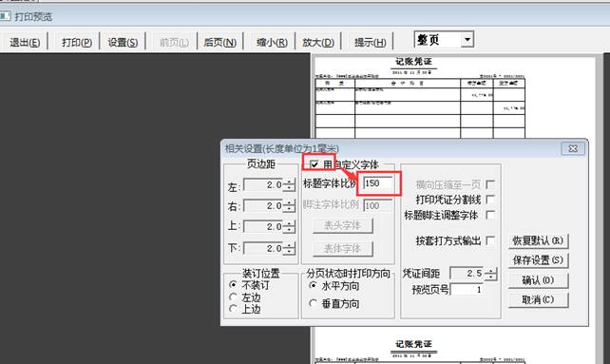This screenshot has width=610, height=364.
Task: Click the 预览页号 label
Action: (430, 290)
